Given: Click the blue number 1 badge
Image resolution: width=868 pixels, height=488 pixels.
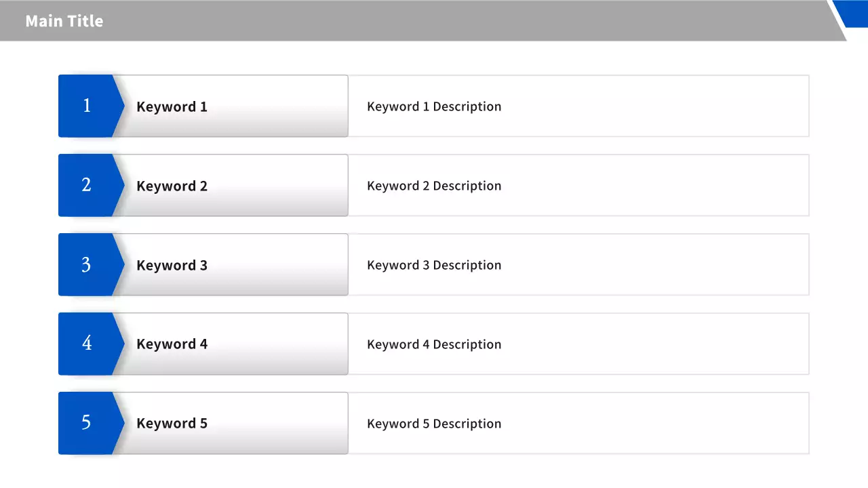Looking at the screenshot, I should [88, 106].
